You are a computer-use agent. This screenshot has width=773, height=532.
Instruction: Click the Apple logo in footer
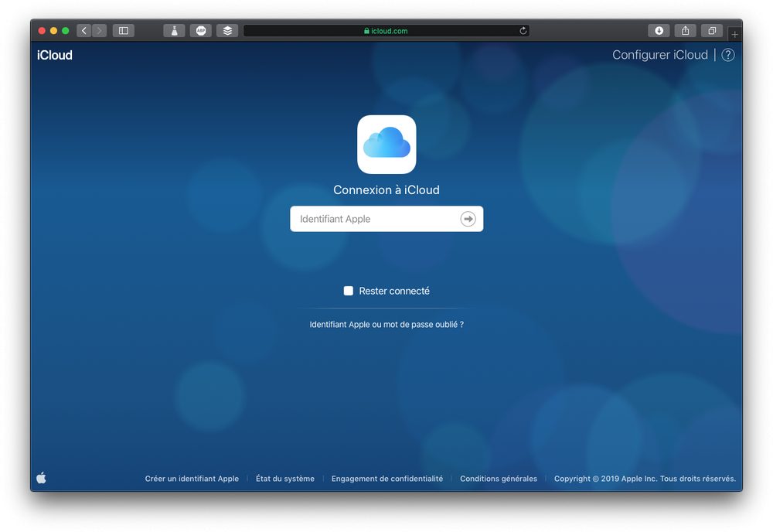pyautogui.click(x=42, y=477)
